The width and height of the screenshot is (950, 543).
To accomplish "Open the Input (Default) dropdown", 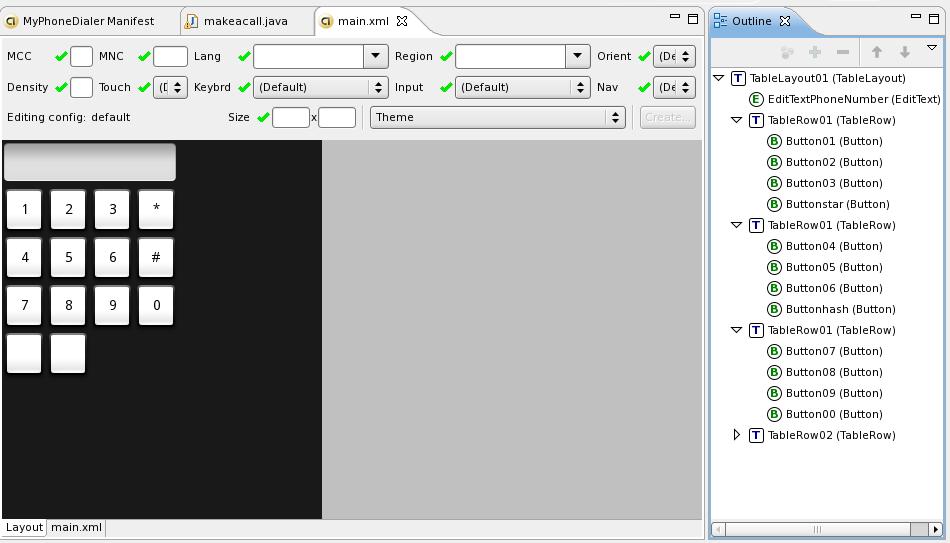I will (523, 87).
